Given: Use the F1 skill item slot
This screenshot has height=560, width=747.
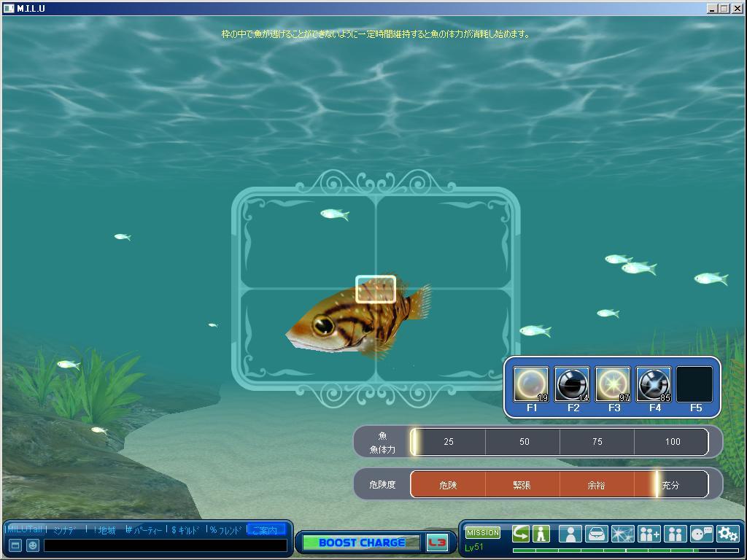Looking at the screenshot, I should click(x=530, y=384).
